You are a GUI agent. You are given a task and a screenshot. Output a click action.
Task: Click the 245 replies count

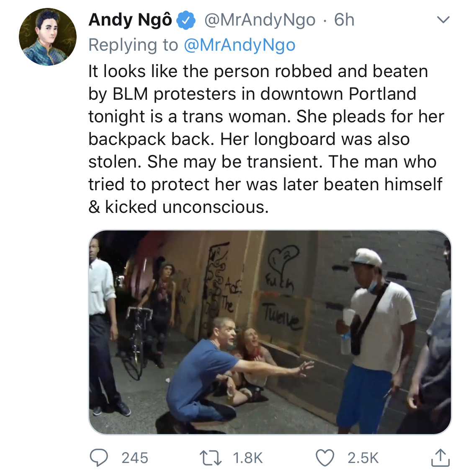tap(135, 458)
